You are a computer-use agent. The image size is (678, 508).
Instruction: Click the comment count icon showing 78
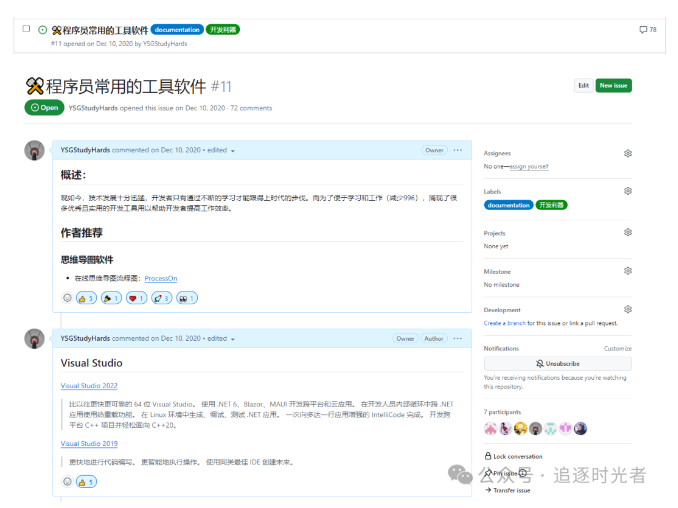[643, 29]
